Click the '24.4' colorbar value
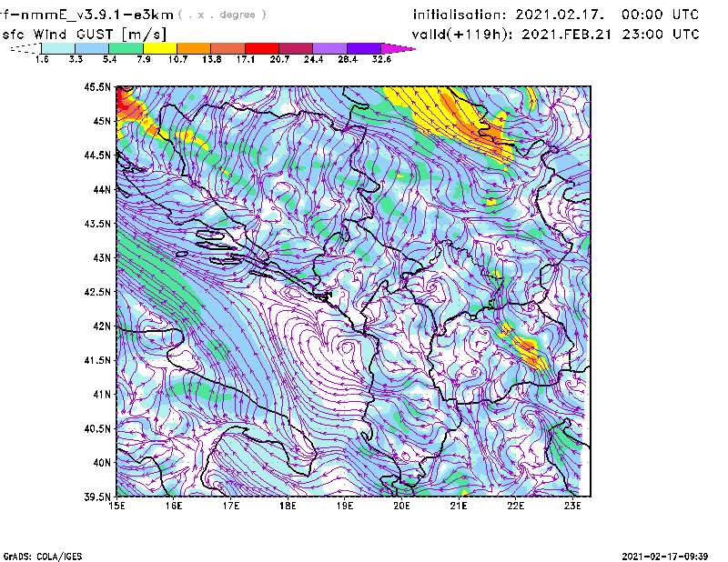 (313, 59)
